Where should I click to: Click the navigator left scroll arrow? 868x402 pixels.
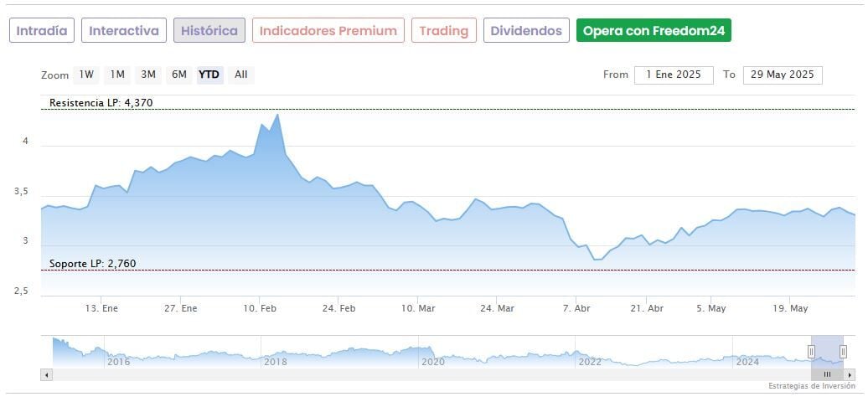[47, 374]
